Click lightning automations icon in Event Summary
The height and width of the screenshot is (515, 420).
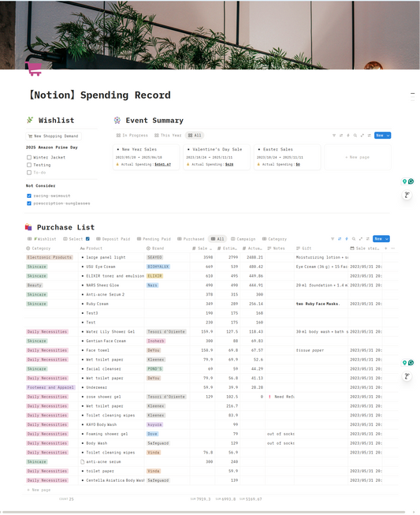point(348,136)
